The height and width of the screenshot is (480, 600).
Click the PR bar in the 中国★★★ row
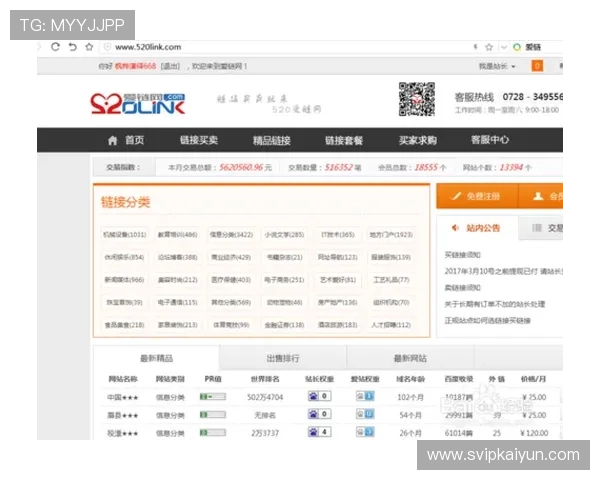(x=213, y=397)
